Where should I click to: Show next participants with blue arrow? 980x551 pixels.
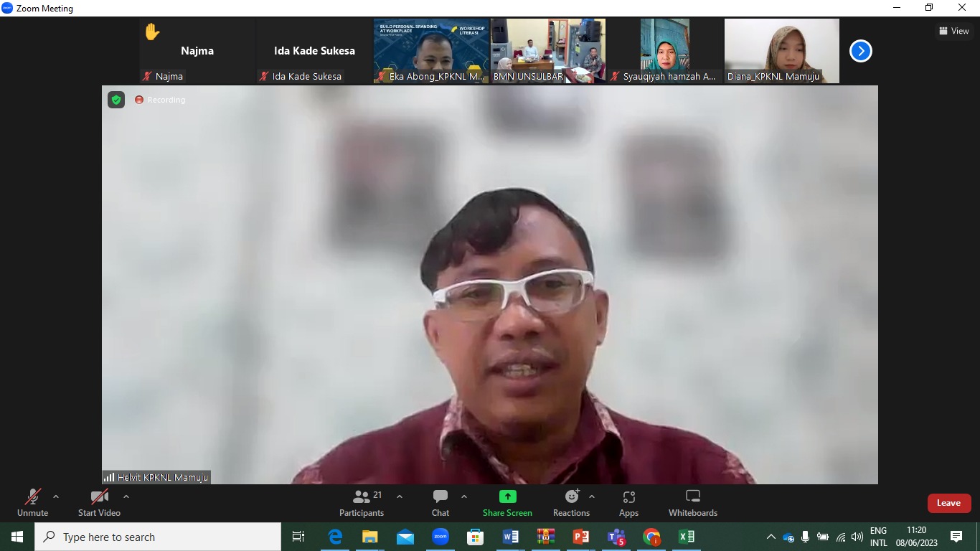point(860,51)
